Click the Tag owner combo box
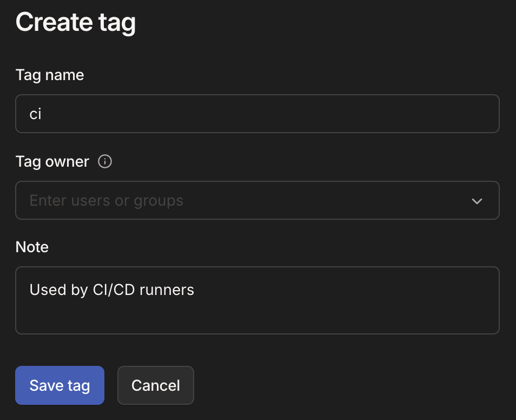 (257, 200)
